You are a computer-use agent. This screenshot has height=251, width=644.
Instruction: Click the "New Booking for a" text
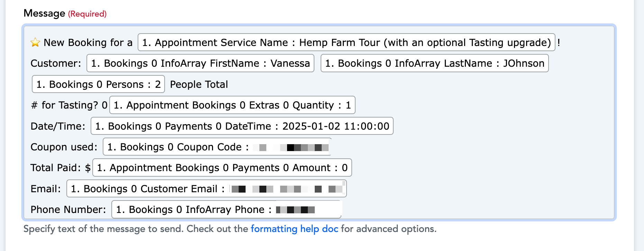click(x=88, y=43)
